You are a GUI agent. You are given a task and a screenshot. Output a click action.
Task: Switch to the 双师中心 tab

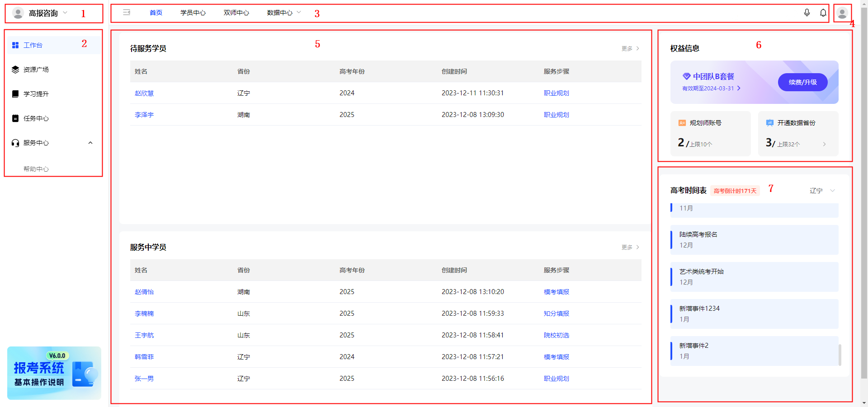[236, 13]
